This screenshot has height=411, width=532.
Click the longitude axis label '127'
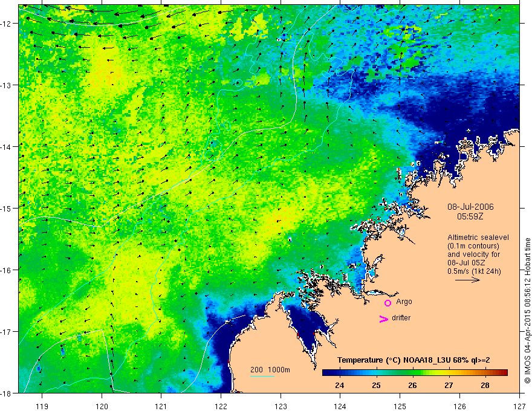click(x=519, y=406)
